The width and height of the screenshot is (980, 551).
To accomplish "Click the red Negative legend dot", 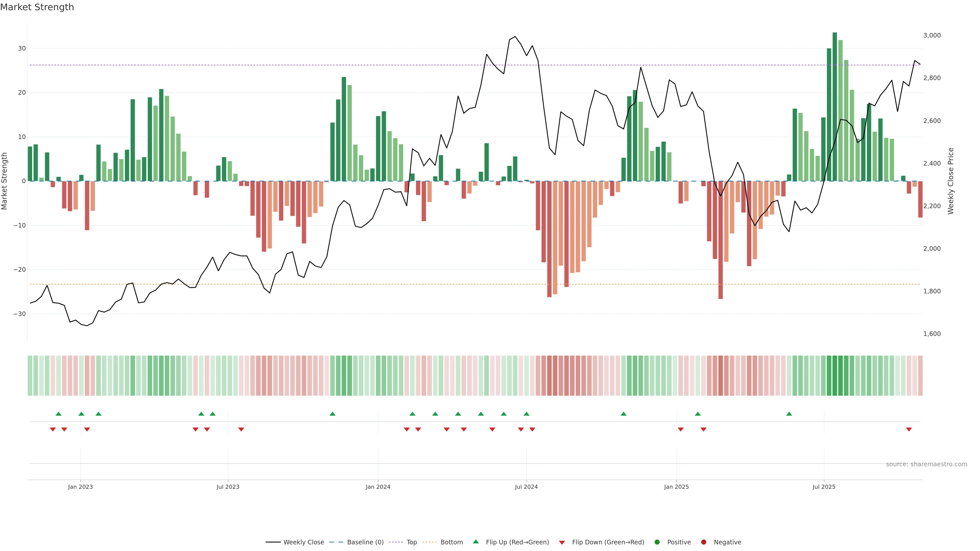I will click(703, 542).
